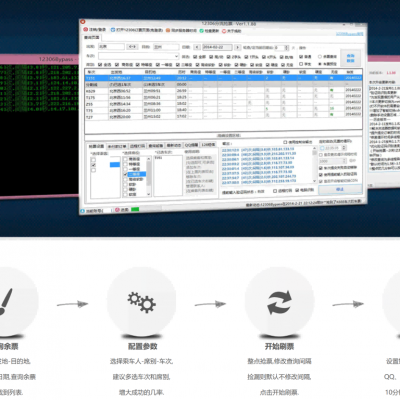The height and width of the screenshot is (400, 400).
Task: Click the 同步服务器时间 clock icon
Action: pyautogui.click(x=168, y=30)
